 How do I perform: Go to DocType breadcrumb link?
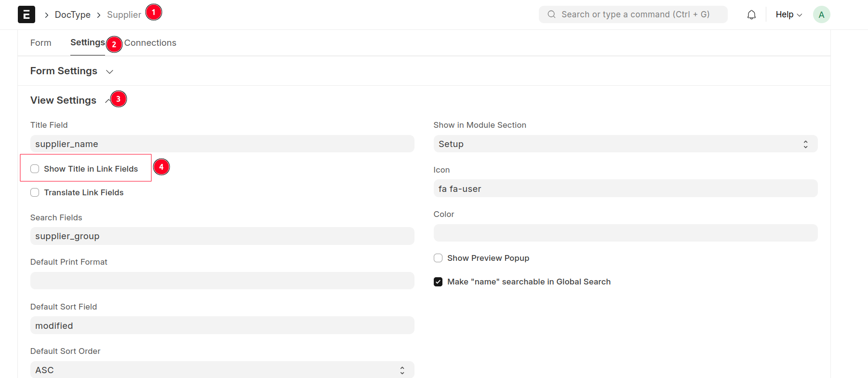pyautogui.click(x=73, y=14)
